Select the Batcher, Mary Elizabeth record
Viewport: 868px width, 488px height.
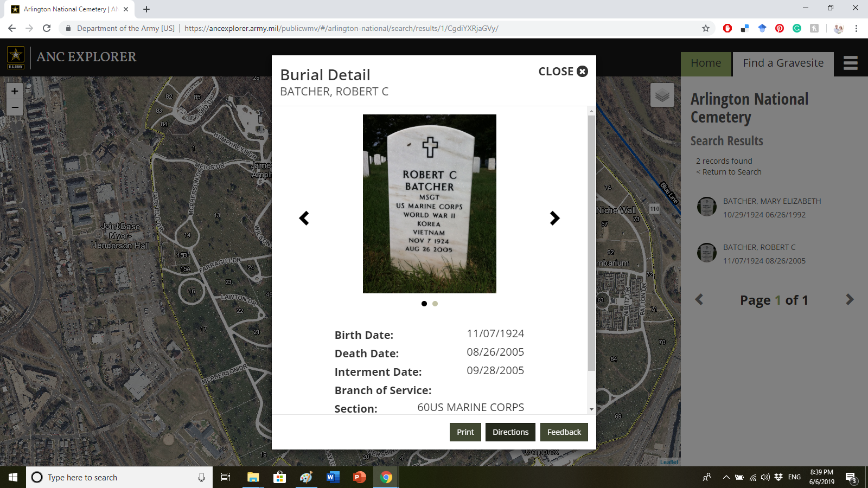click(771, 201)
